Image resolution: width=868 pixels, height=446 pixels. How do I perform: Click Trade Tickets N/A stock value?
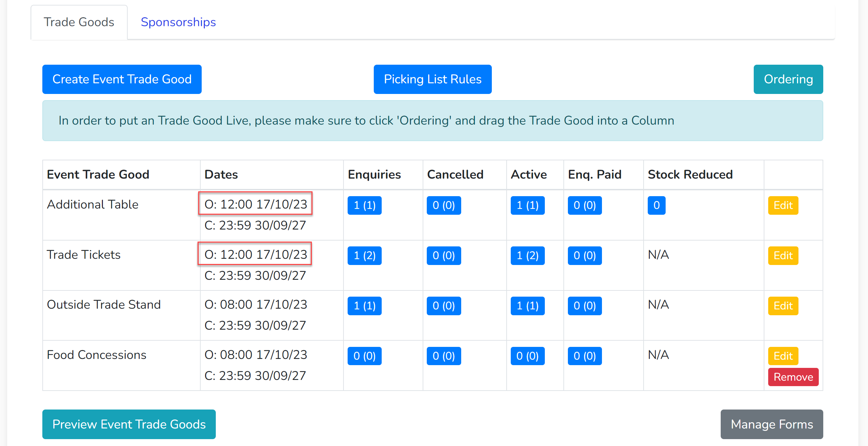click(x=658, y=255)
